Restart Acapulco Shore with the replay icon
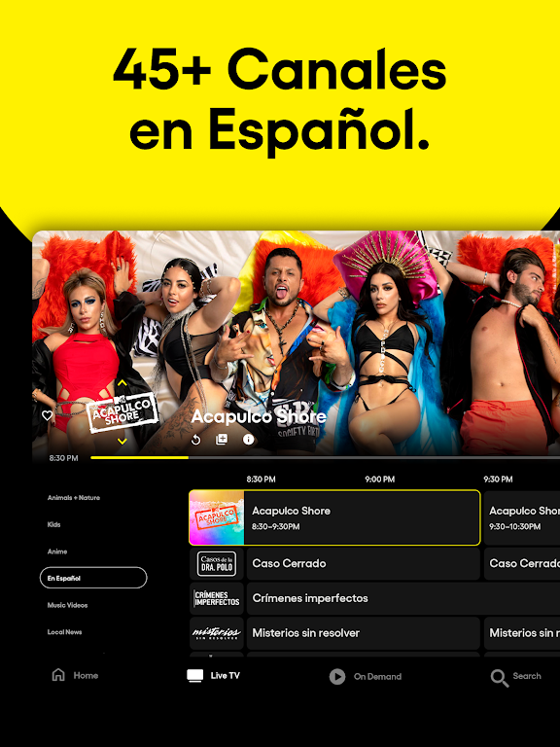The height and width of the screenshot is (747, 560). pyautogui.click(x=195, y=440)
